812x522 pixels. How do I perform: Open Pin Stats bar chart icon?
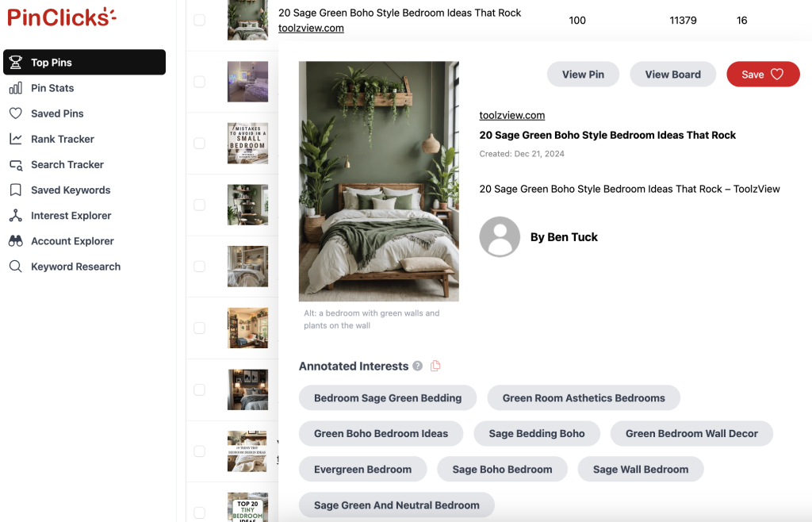pos(16,88)
